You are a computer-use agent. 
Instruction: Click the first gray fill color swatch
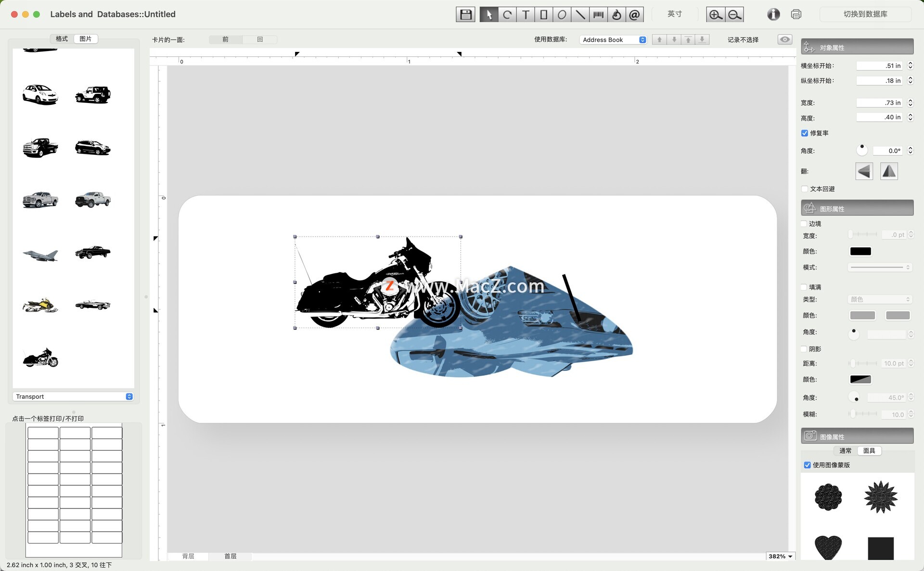click(862, 316)
